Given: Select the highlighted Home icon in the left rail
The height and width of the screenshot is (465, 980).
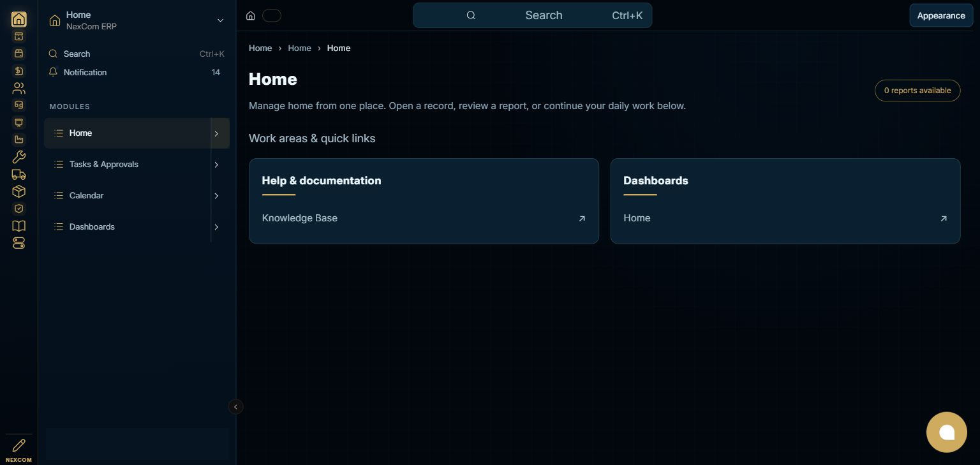Looking at the screenshot, I should coord(19,19).
